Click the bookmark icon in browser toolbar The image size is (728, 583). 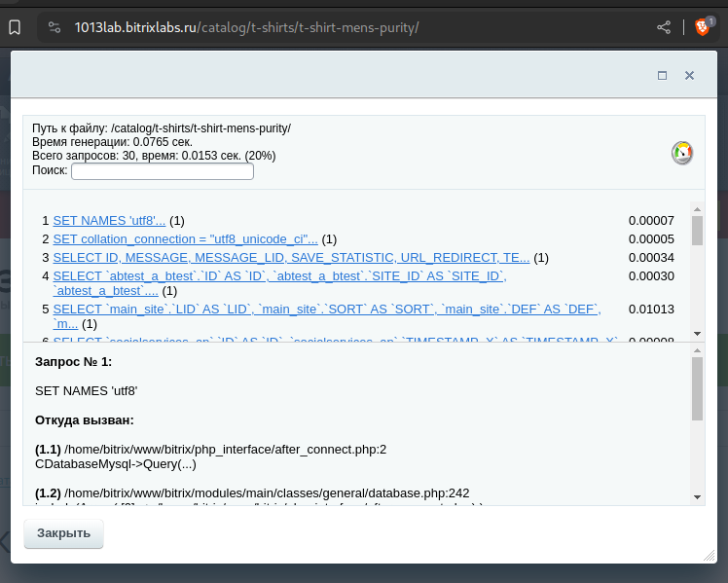(15, 27)
